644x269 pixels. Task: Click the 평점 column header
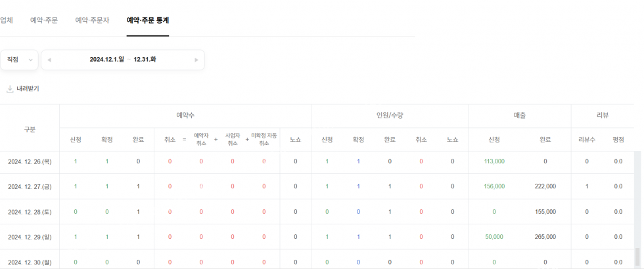tap(618, 140)
